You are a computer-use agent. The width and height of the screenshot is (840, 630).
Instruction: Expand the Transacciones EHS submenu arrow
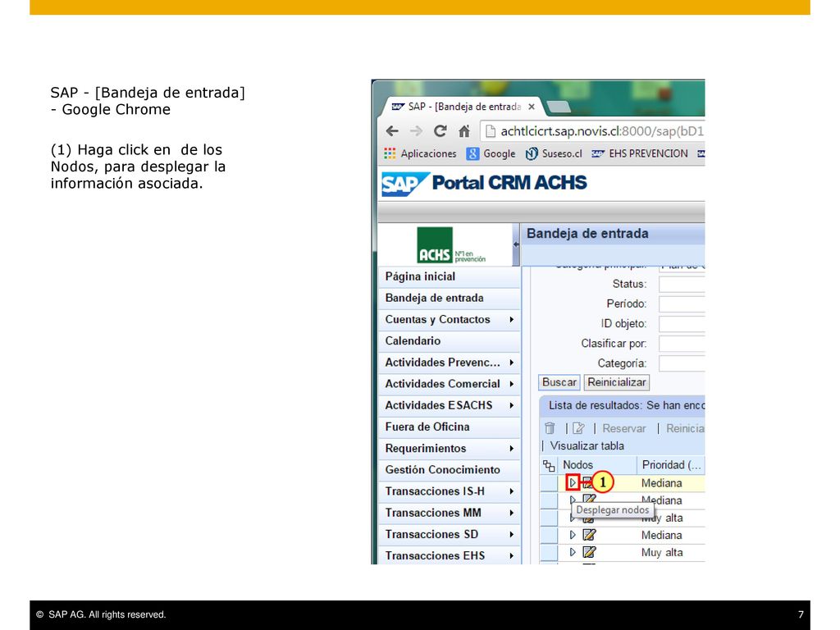click(512, 555)
